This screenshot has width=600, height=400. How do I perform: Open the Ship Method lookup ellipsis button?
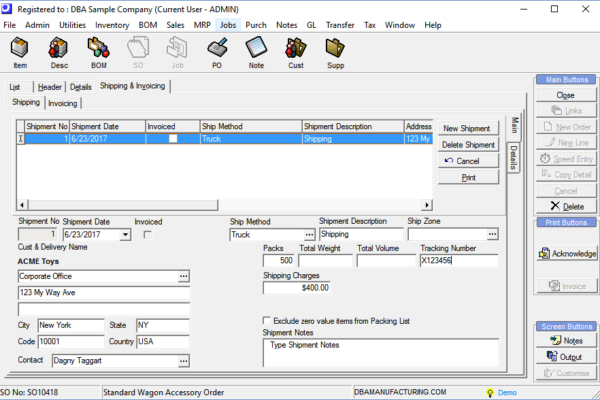click(309, 234)
